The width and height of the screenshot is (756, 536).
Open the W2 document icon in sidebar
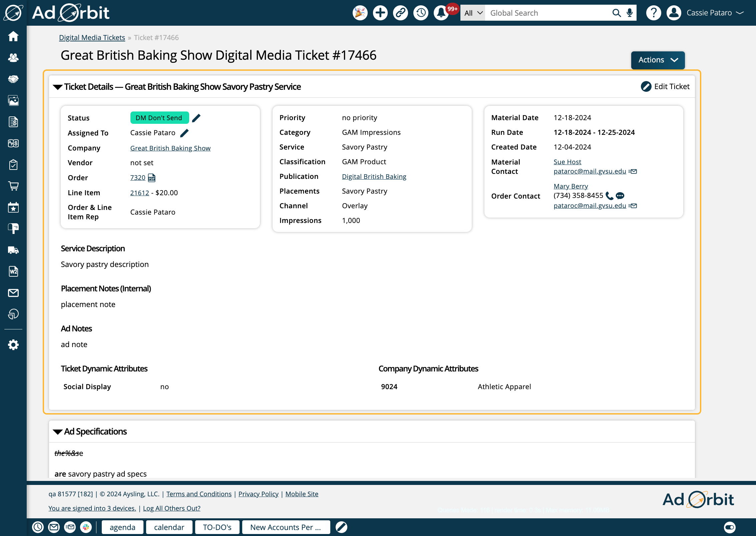[13, 271]
